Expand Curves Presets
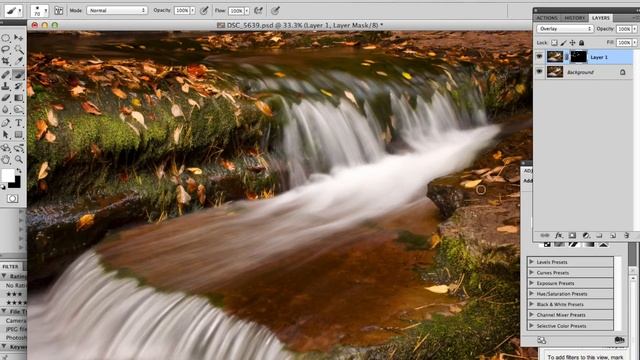 click(531, 272)
